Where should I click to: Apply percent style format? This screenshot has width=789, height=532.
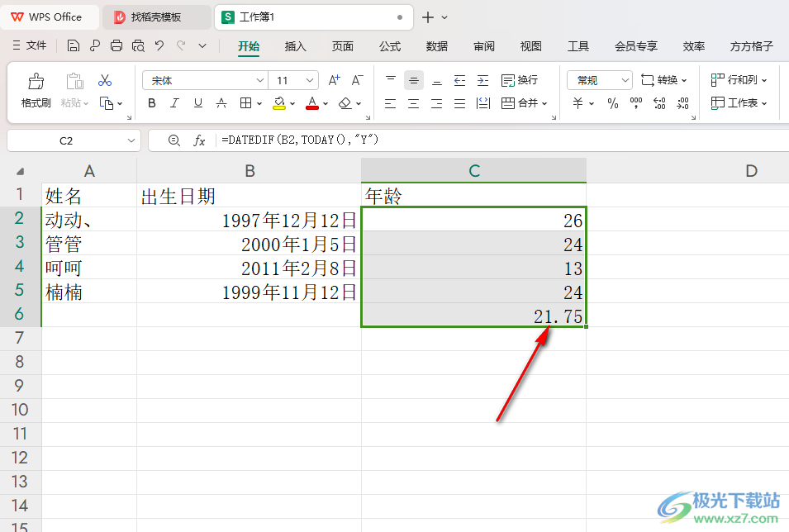pos(612,103)
